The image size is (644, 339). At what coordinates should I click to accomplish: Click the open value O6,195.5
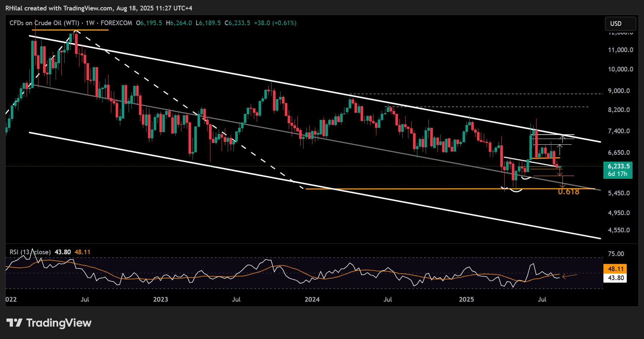click(149, 23)
